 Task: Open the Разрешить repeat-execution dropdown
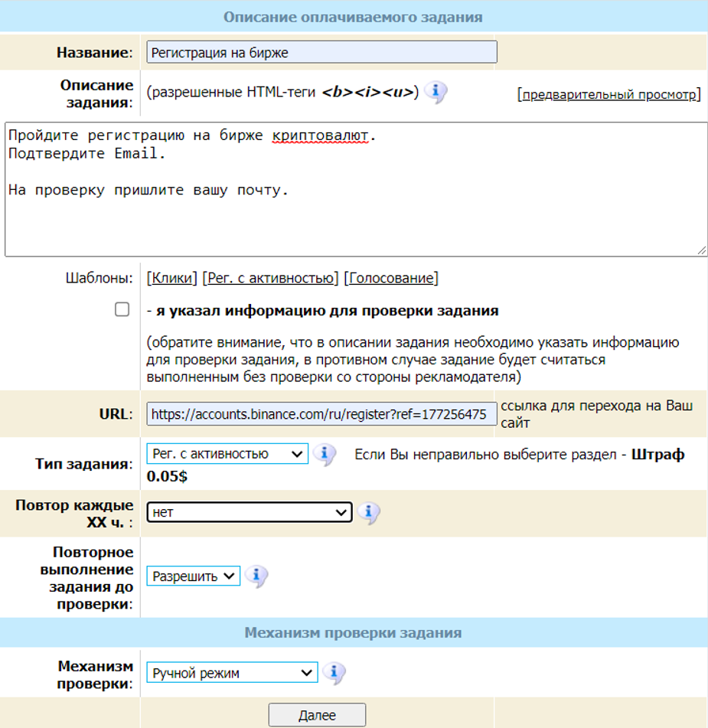193,576
